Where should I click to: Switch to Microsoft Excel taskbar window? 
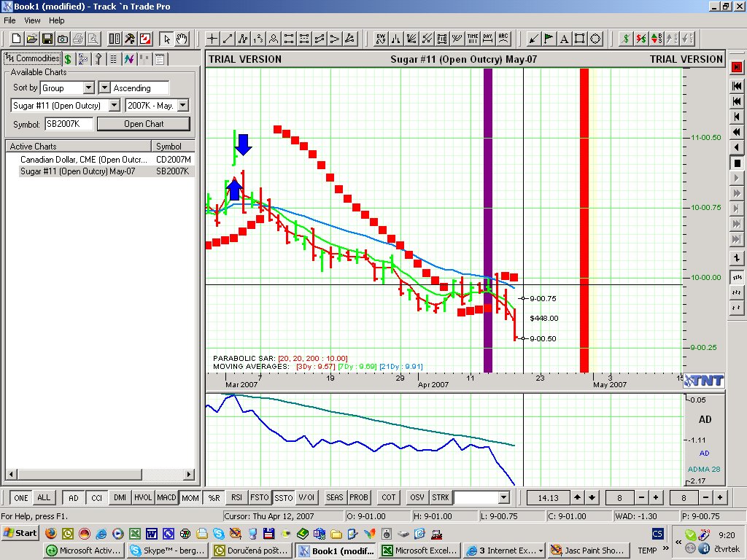(x=421, y=551)
